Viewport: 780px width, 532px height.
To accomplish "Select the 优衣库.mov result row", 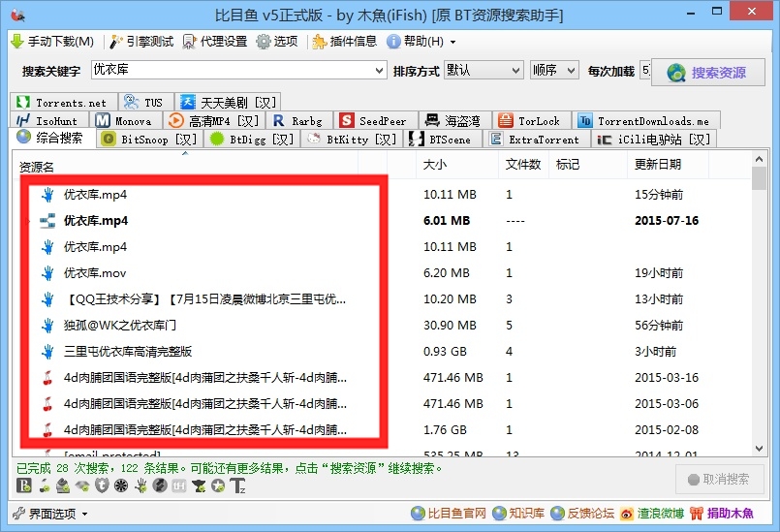I will coord(382,272).
